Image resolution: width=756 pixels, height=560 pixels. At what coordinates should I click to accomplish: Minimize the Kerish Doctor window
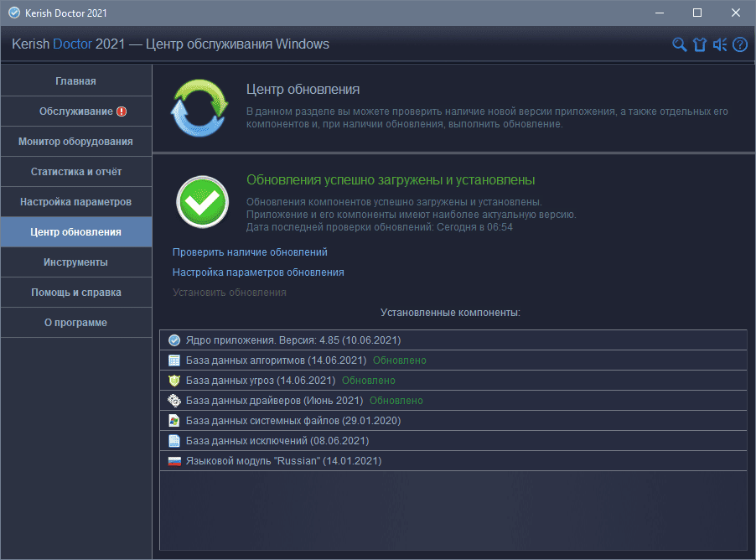pyautogui.click(x=660, y=13)
